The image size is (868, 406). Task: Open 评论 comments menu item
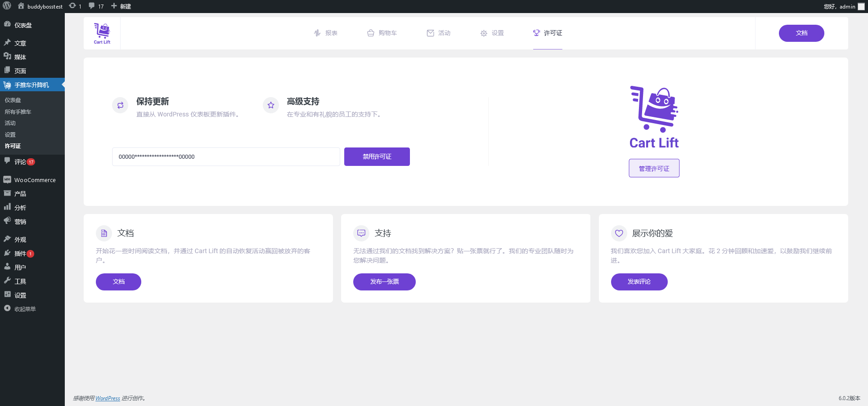(32, 162)
